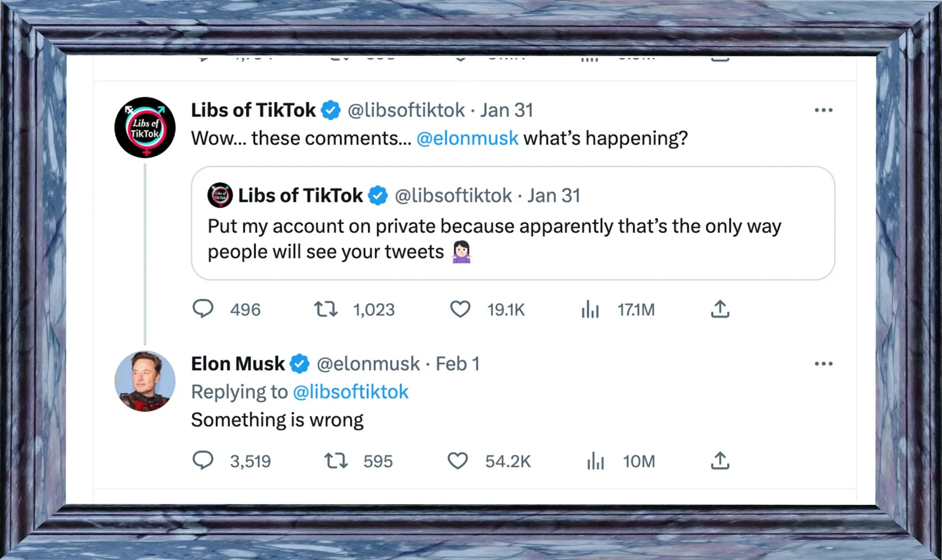The image size is (942, 560).
Task: Open the more options menu on Libs of TikTok tweet
Action: [x=824, y=109]
